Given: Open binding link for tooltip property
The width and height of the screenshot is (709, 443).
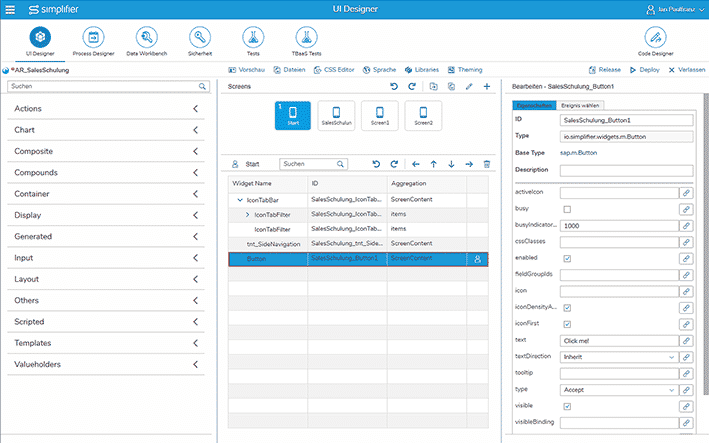Looking at the screenshot, I should 686,373.
